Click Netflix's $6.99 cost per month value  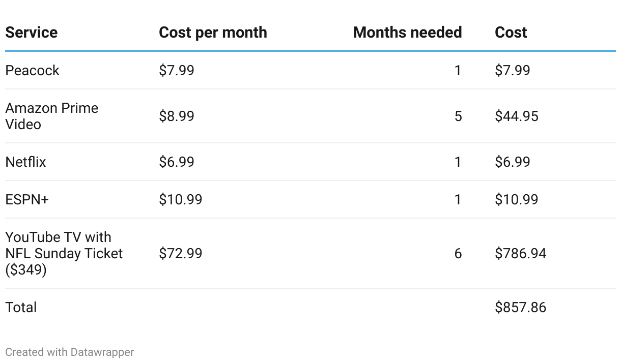[x=176, y=162]
